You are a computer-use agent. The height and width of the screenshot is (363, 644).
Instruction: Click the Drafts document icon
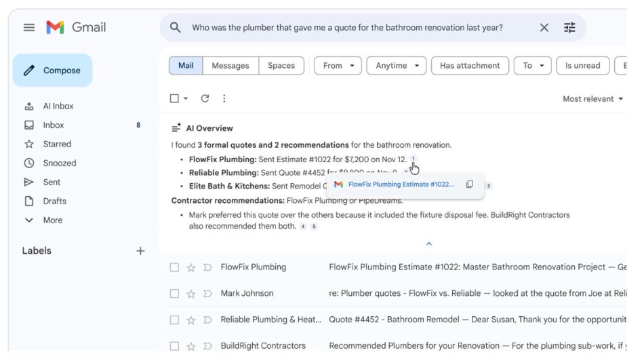(28, 201)
